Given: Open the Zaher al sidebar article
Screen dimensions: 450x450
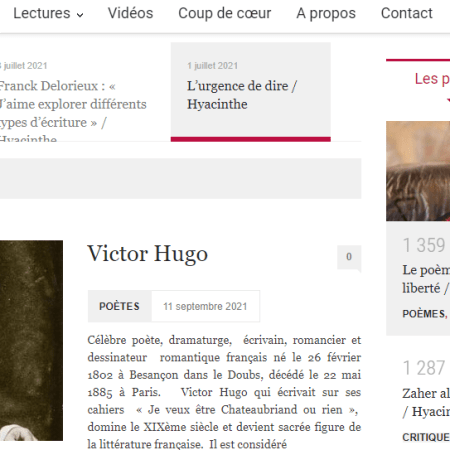Looking at the screenshot, I should (x=426, y=402).
